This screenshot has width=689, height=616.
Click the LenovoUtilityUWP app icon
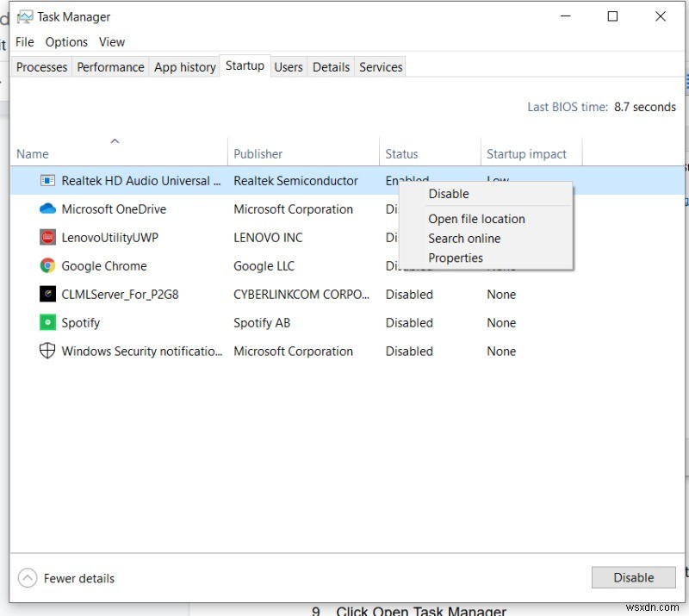tap(47, 237)
